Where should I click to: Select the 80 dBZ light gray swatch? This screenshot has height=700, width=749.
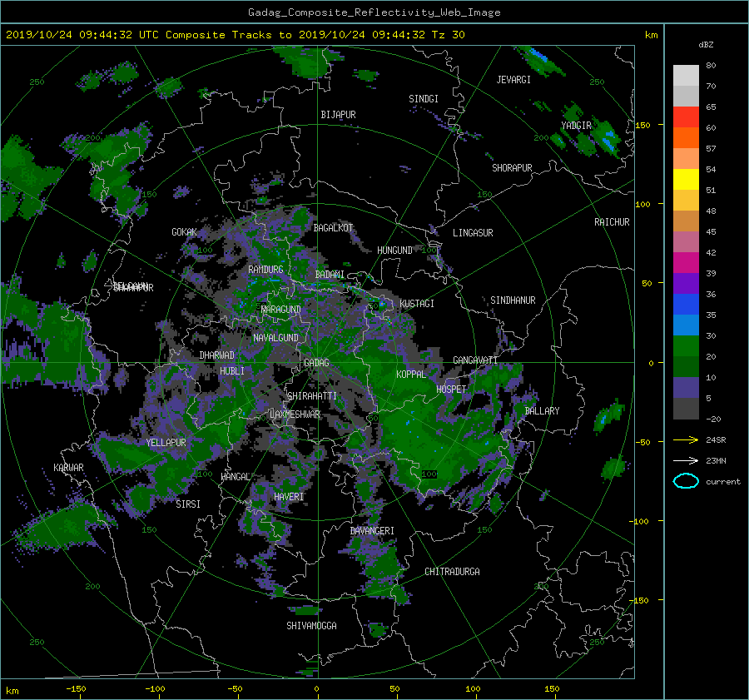686,75
